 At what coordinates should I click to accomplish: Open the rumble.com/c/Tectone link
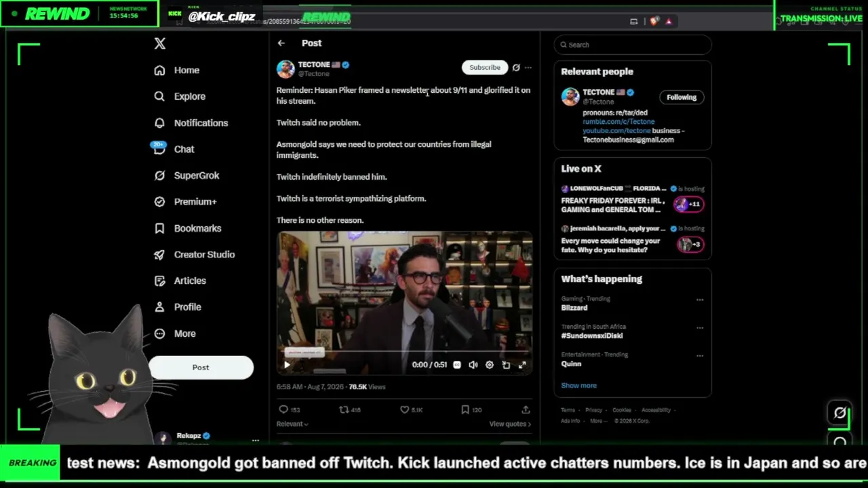click(x=618, y=122)
